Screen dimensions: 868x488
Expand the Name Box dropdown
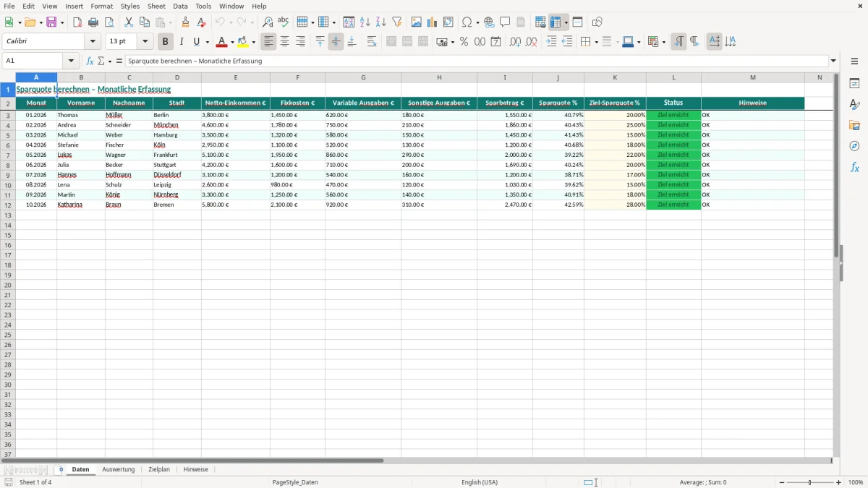click(x=71, y=61)
